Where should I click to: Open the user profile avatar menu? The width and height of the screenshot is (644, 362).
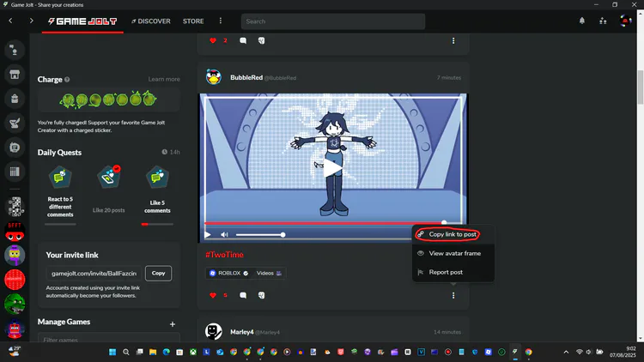[x=625, y=21]
